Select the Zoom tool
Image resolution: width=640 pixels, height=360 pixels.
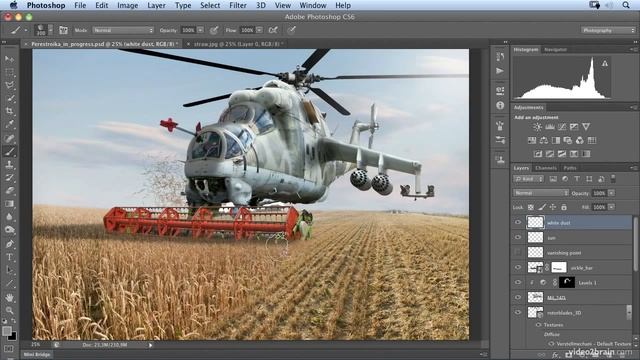click(x=9, y=311)
